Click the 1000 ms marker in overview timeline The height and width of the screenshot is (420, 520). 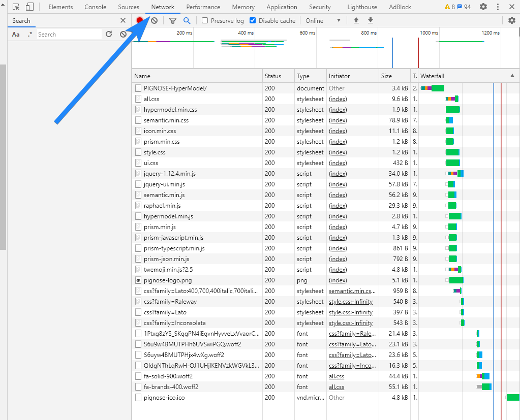pos(429,33)
